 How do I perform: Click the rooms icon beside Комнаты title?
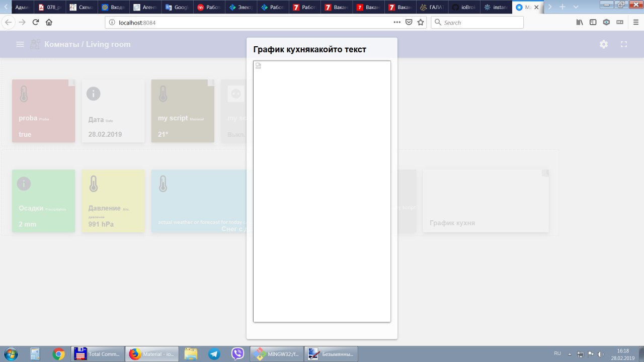tap(35, 44)
